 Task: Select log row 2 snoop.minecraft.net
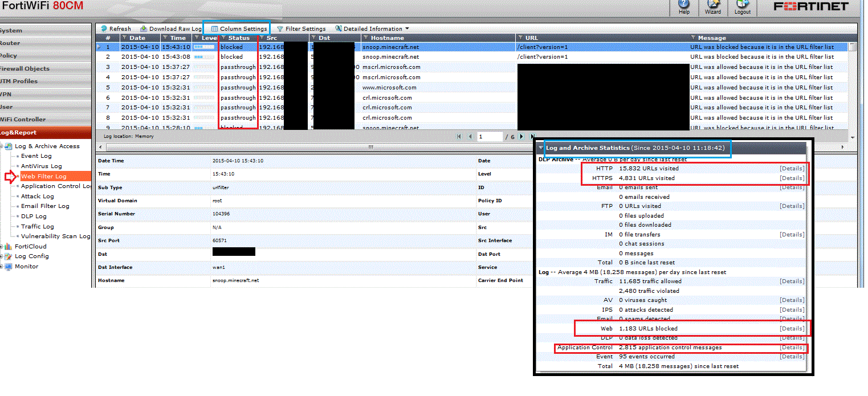coord(471,57)
